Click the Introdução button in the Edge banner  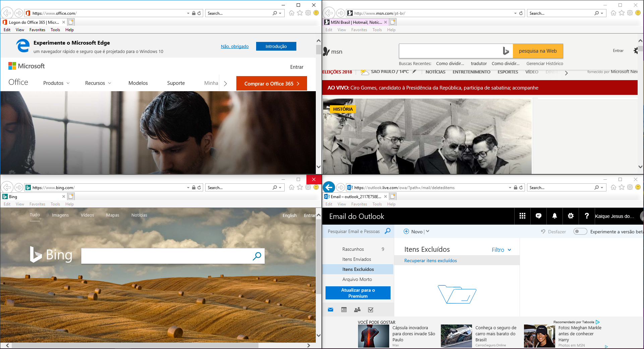[276, 46]
